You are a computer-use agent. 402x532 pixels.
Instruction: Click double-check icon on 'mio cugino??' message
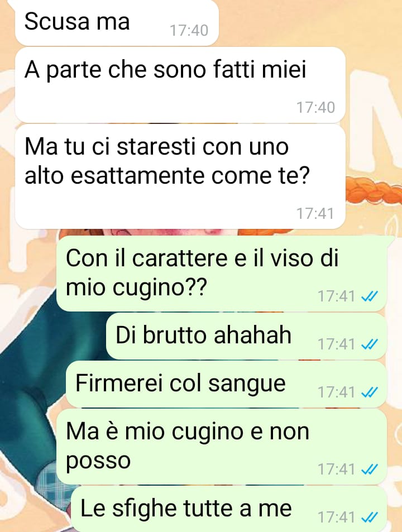(x=369, y=296)
